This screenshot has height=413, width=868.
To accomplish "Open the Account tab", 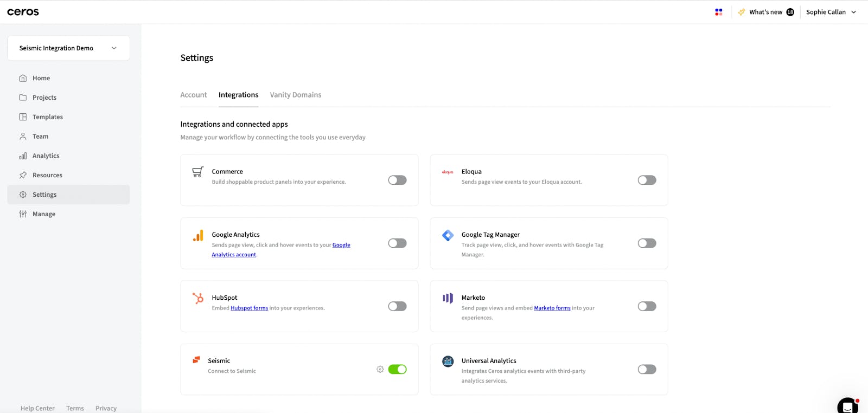I will pyautogui.click(x=194, y=95).
